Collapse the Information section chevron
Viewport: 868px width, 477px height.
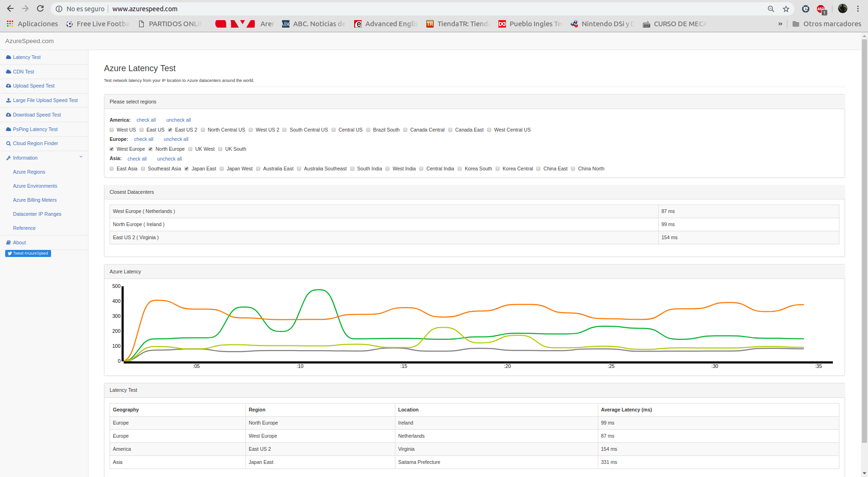(81, 157)
